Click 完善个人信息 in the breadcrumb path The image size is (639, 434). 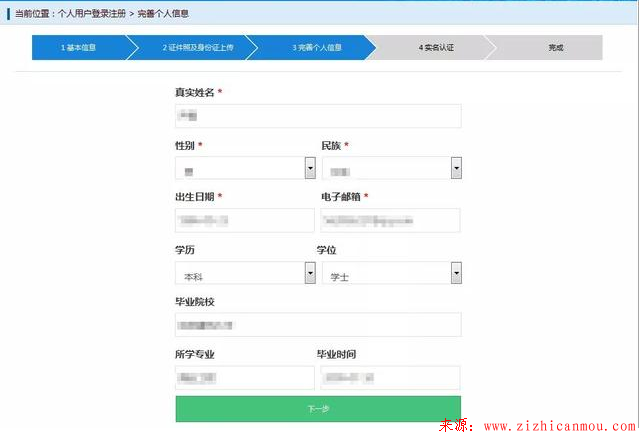[162, 14]
